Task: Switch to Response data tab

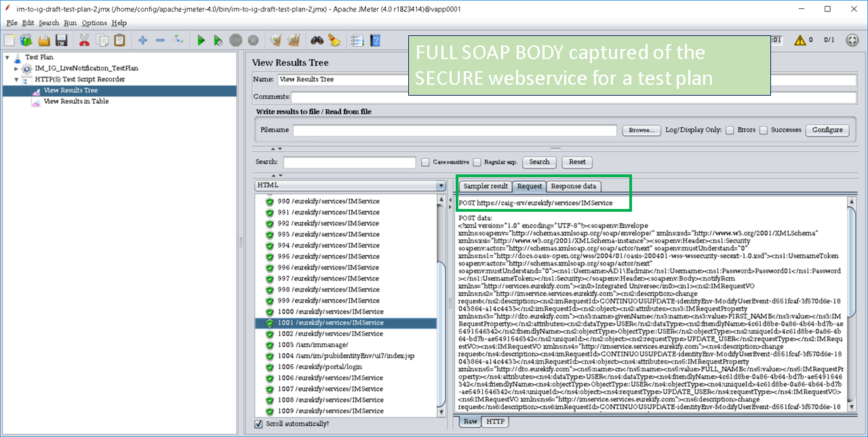Action: pyautogui.click(x=574, y=186)
